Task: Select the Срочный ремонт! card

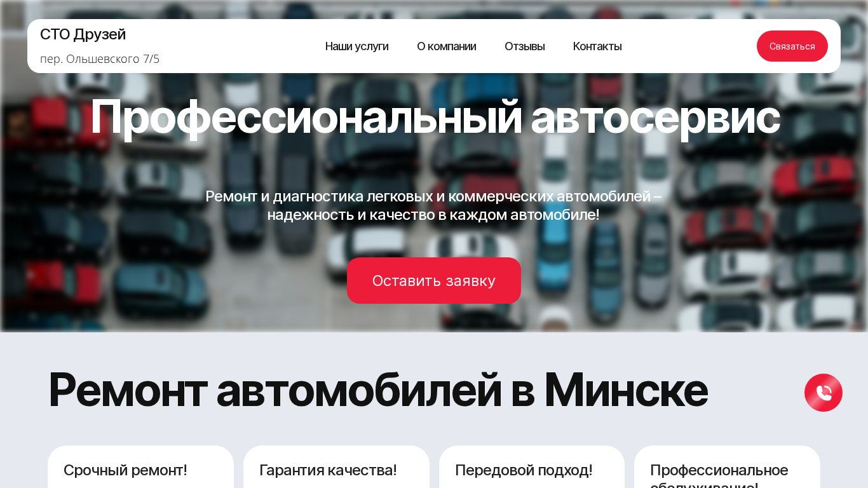Action: point(140,467)
